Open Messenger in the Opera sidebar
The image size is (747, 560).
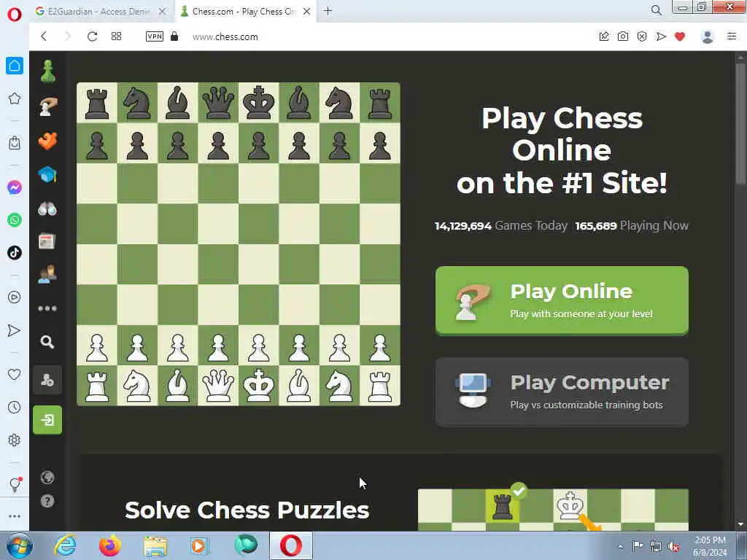tap(15, 187)
